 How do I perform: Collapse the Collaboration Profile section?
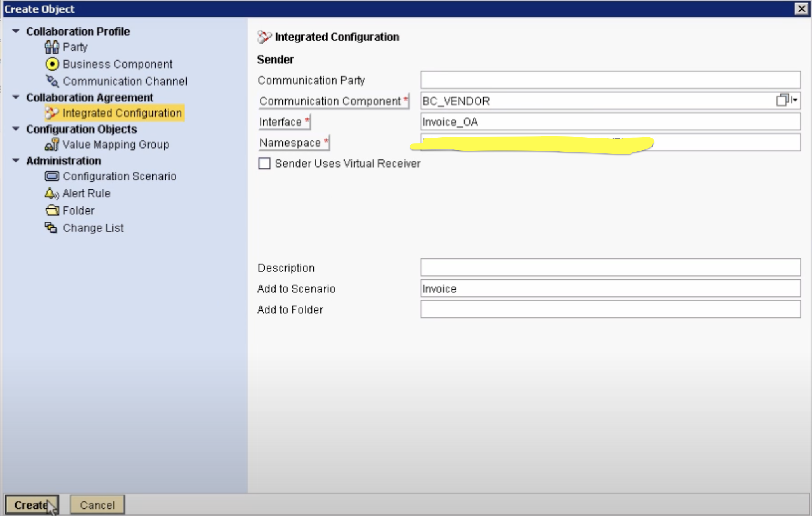[16, 31]
